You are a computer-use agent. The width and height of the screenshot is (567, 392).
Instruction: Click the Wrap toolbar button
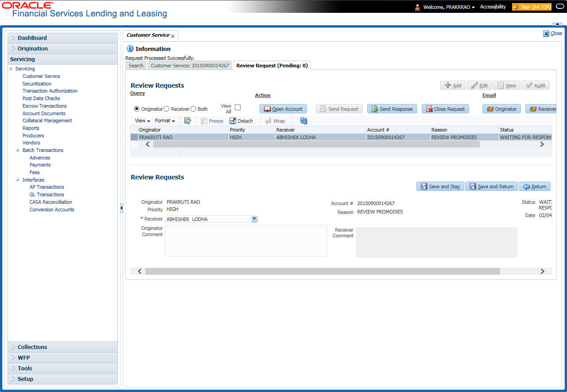pyautogui.click(x=275, y=121)
